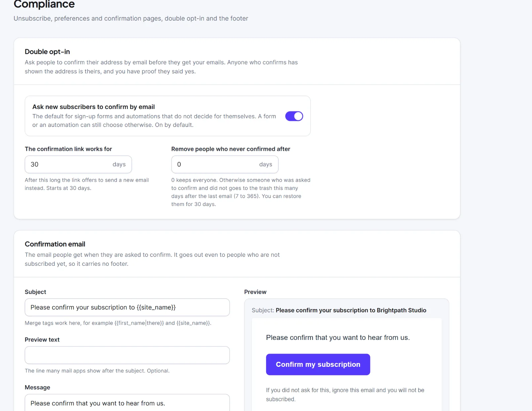Click the "The confirmation link works for" label

click(x=68, y=149)
